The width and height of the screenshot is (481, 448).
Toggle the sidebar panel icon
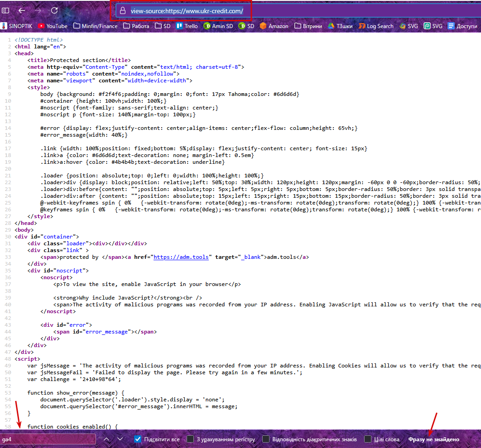click(x=5, y=10)
